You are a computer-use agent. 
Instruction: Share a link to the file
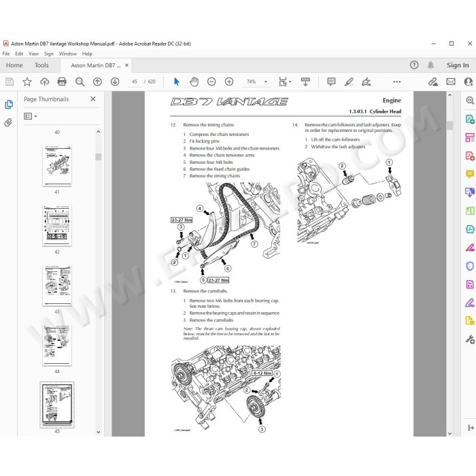coord(433,82)
